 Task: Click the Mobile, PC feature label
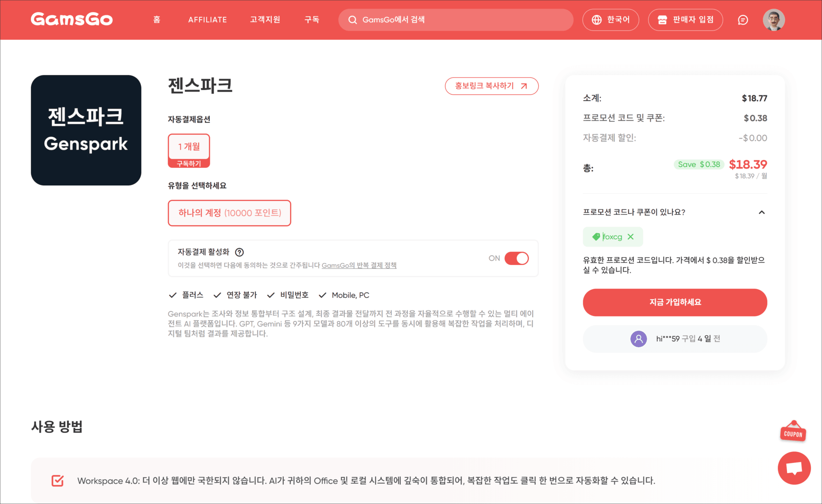(x=350, y=295)
